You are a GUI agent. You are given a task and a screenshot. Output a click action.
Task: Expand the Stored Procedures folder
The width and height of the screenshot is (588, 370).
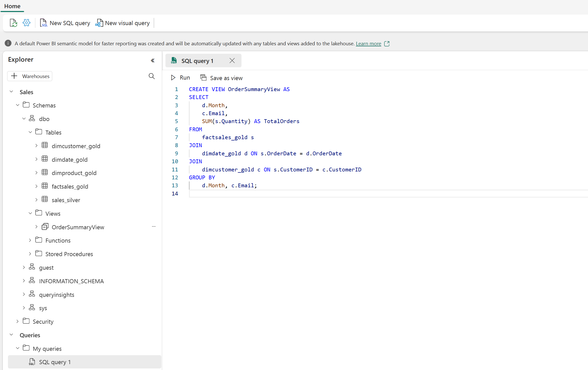(x=30, y=254)
